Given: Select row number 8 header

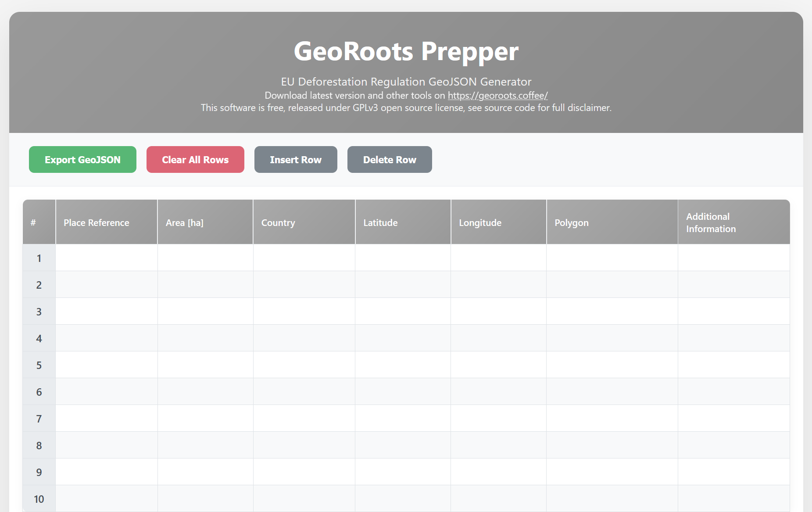Looking at the screenshot, I should tap(39, 445).
